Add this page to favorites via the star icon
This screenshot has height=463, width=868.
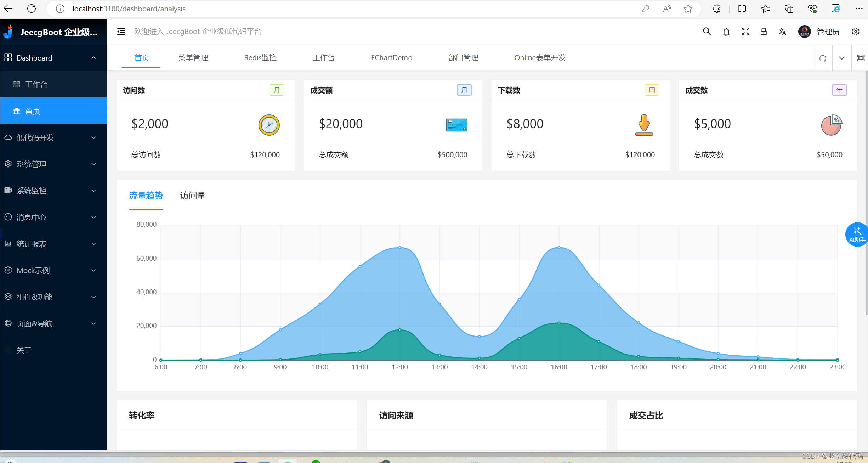coord(688,9)
